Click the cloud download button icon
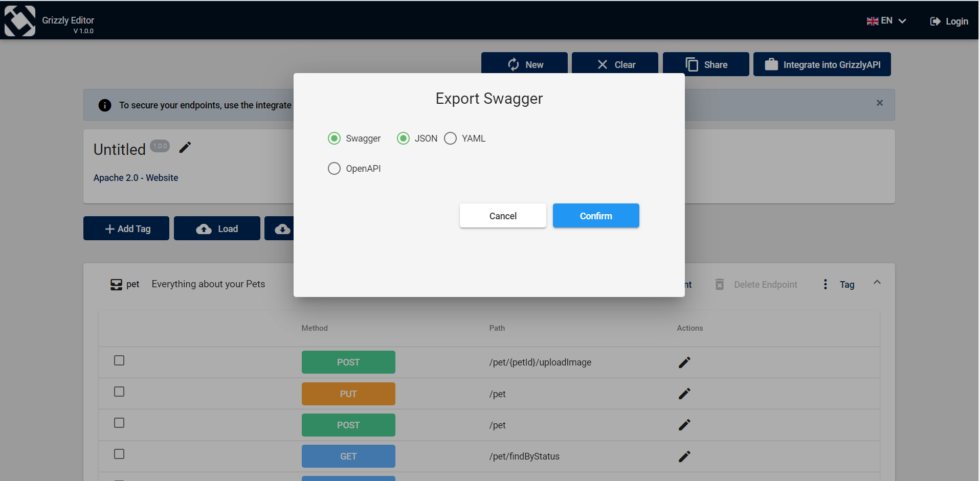The height and width of the screenshot is (481, 980). 282,229
